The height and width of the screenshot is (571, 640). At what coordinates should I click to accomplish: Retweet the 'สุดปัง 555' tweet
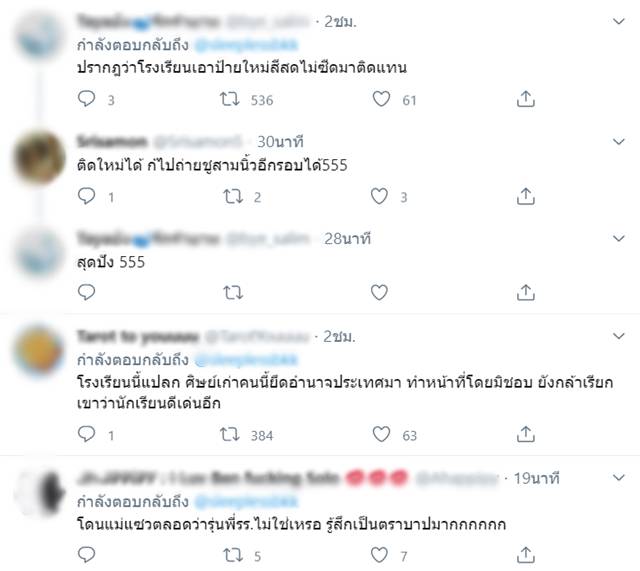tap(233, 293)
